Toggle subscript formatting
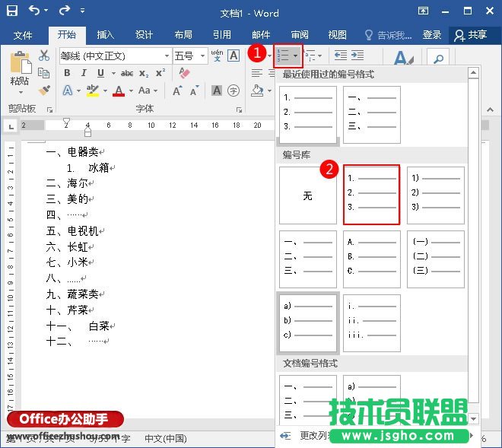 point(144,73)
